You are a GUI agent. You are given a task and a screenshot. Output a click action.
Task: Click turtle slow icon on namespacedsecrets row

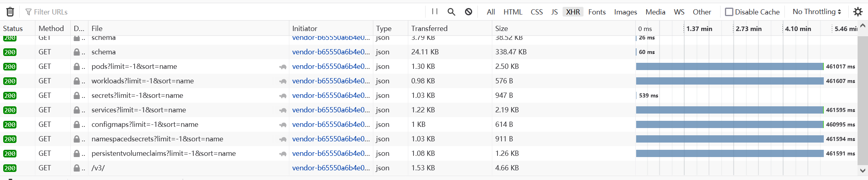[283, 139]
